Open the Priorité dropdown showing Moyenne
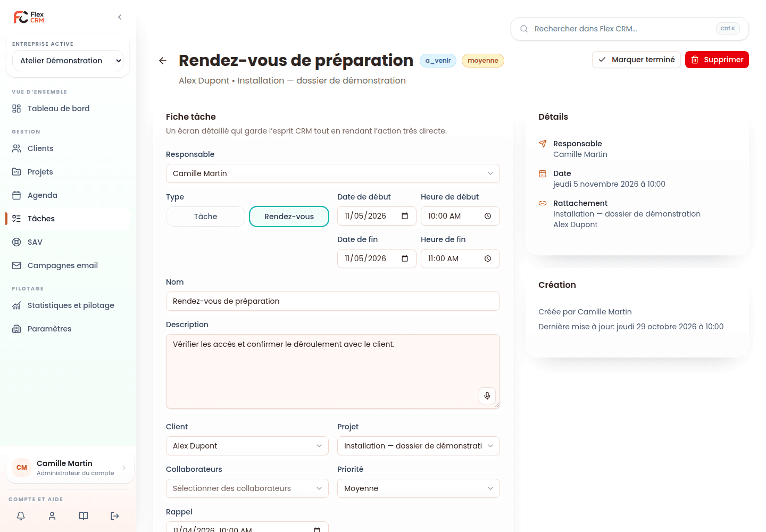 point(419,488)
